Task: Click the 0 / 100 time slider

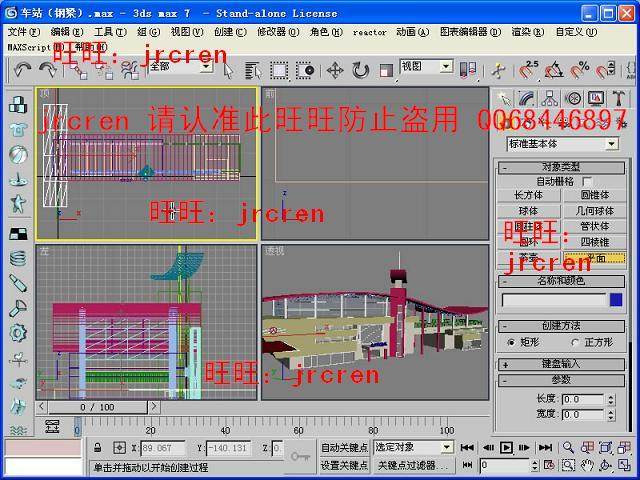Action: point(97,407)
